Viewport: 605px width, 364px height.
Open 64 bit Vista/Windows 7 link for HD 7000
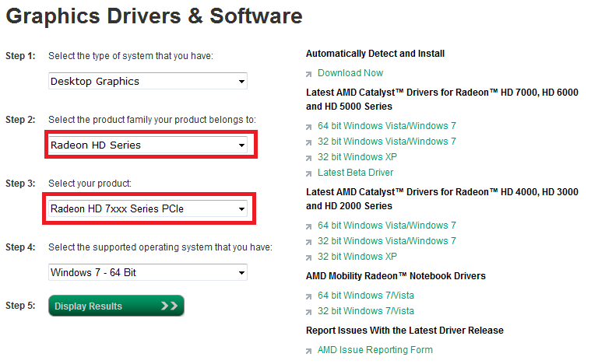click(387, 126)
